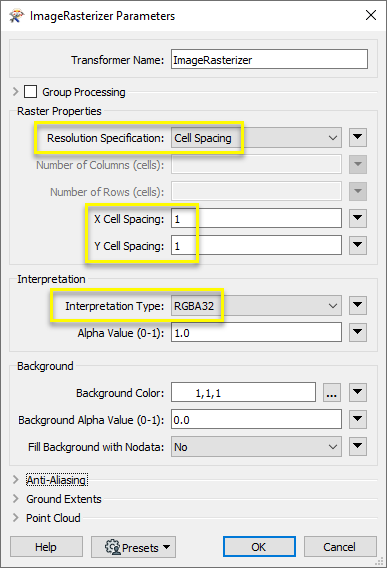Enable the Group Processing checkbox
The image size is (387, 568).
pyautogui.click(x=30, y=92)
